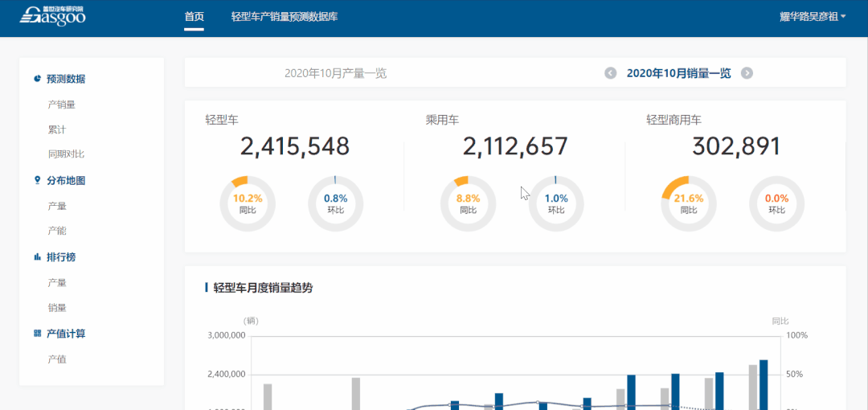Open 产销量 under 预测数据

tap(61, 105)
